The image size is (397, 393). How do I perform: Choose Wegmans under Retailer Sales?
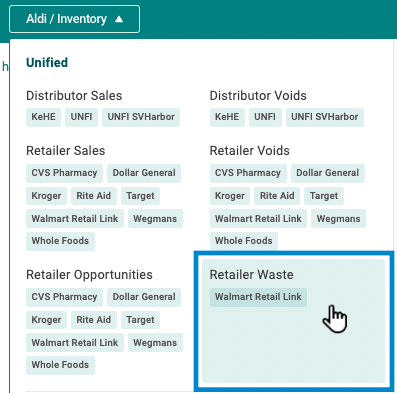155,219
